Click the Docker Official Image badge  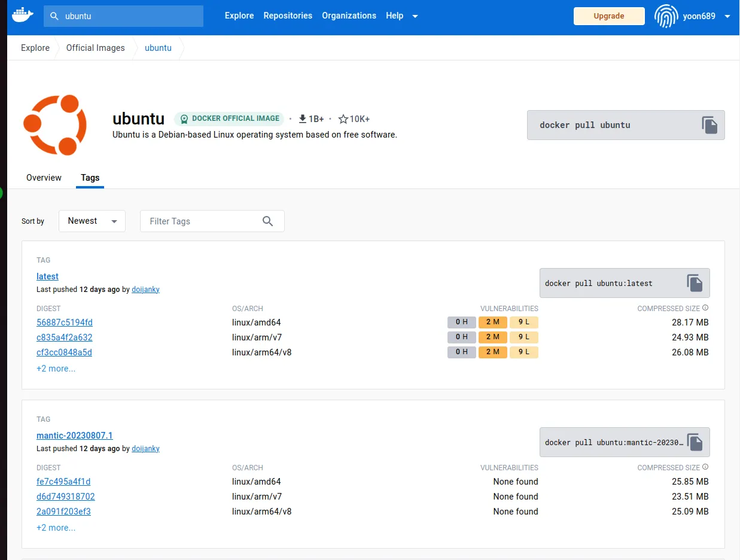coord(229,118)
